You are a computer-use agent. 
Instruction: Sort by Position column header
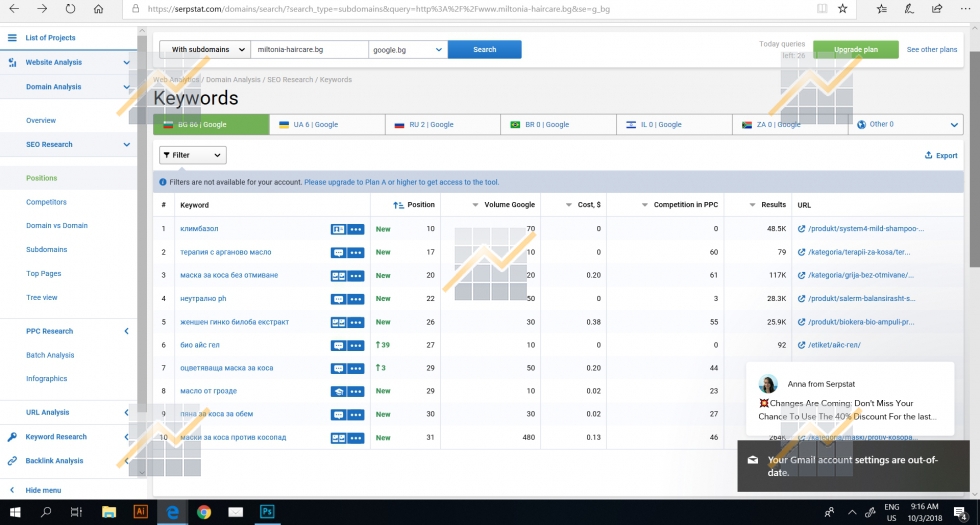click(x=414, y=204)
